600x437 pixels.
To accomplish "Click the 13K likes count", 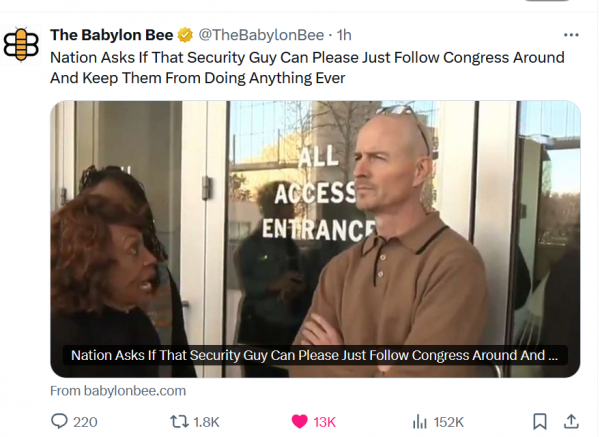I will coord(324,422).
